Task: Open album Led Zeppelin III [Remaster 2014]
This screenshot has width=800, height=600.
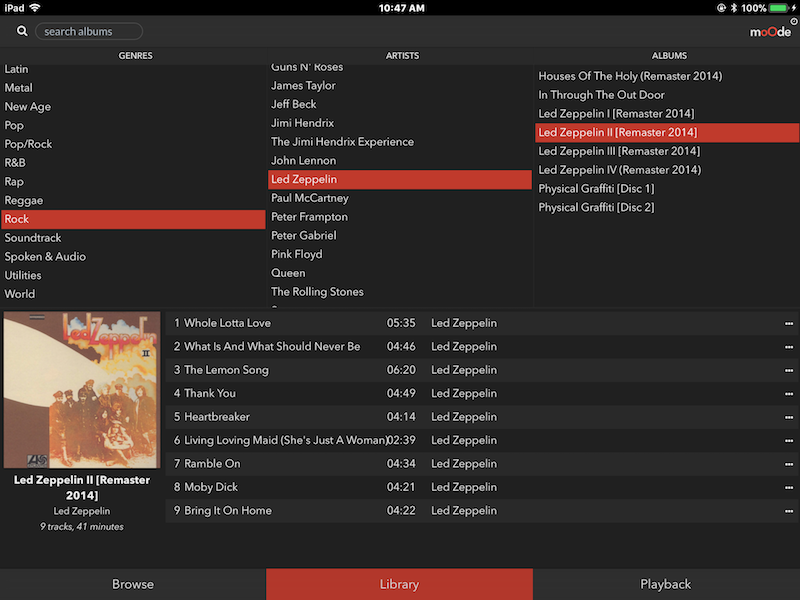Action: tap(667, 152)
